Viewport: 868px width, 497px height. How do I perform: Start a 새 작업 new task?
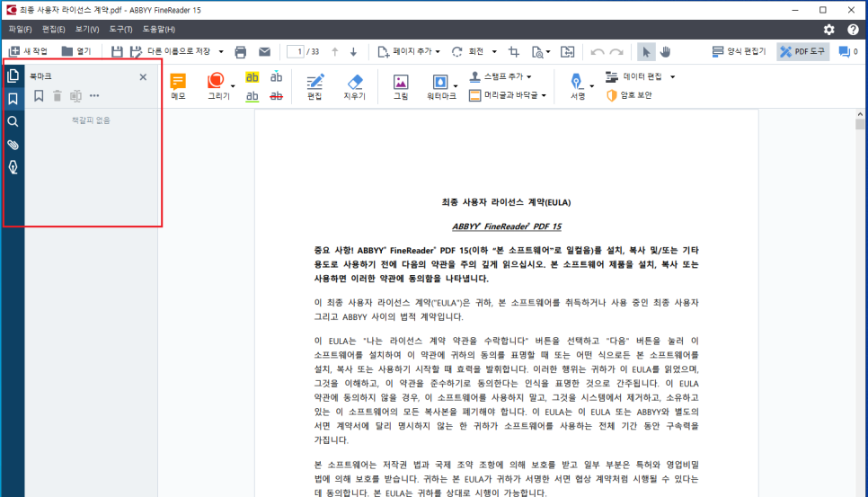(28, 51)
